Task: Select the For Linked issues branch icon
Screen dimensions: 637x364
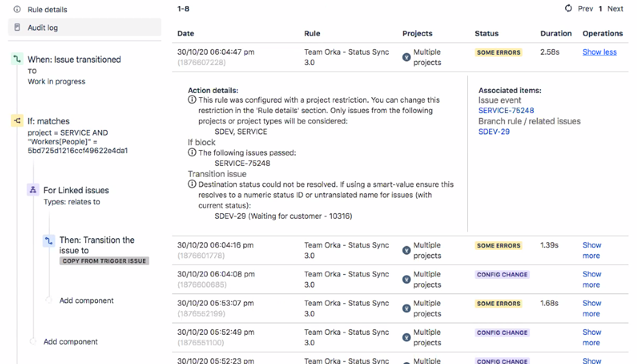Action: (x=33, y=190)
